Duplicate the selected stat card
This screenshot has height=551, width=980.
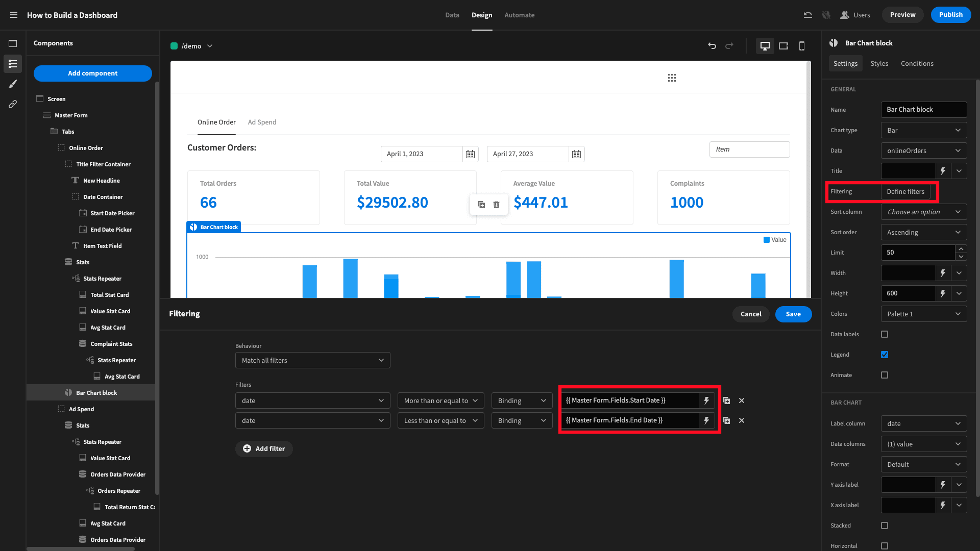pyautogui.click(x=481, y=205)
